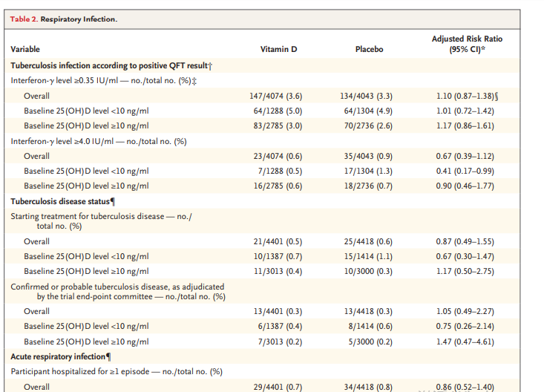The width and height of the screenshot is (544, 392).
Task: Click the Starting treatment for tuberculosis disease row
Action: click(262, 220)
